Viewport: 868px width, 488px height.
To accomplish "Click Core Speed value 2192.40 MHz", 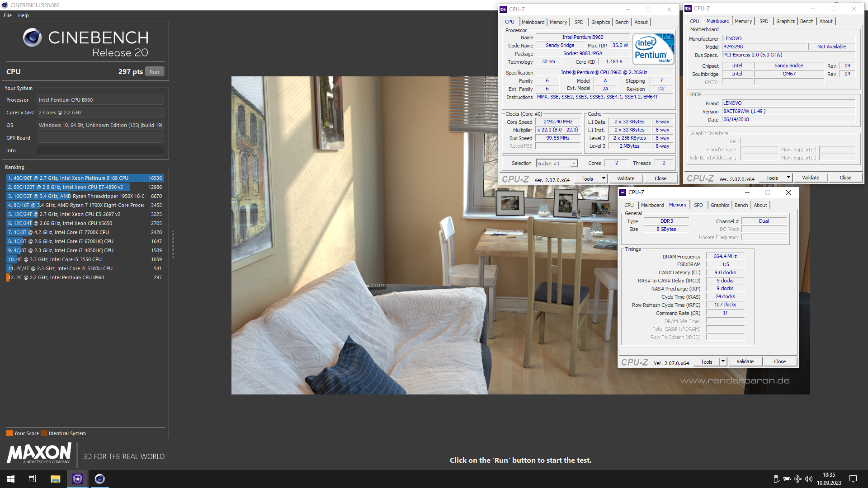I will [x=558, y=122].
